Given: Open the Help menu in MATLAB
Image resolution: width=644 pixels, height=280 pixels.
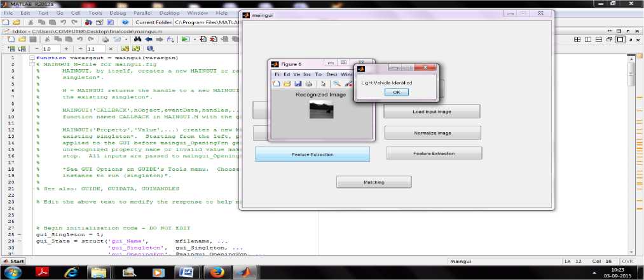Looking at the screenshot, I should click(x=221, y=13).
